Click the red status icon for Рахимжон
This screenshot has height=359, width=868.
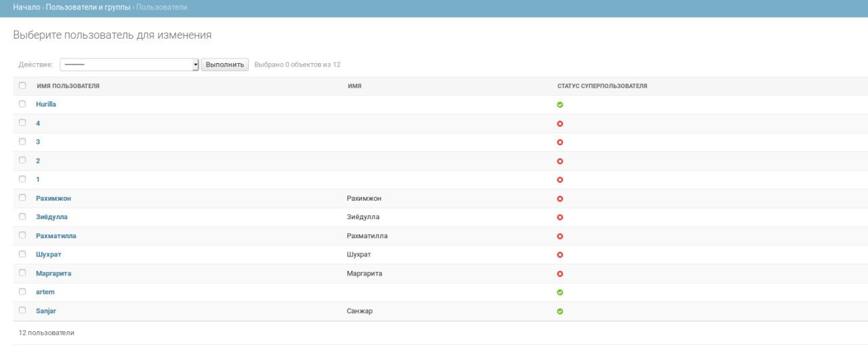click(x=560, y=199)
